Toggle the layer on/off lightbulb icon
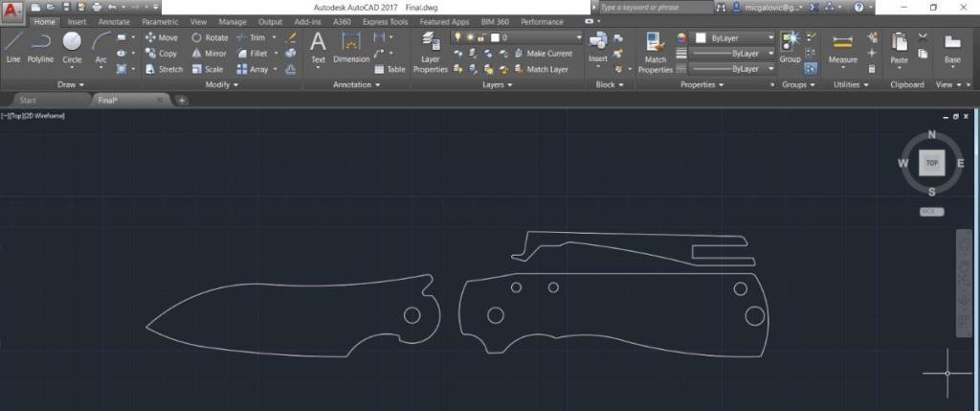The height and width of the screenshot is (411, 980). 458,37
